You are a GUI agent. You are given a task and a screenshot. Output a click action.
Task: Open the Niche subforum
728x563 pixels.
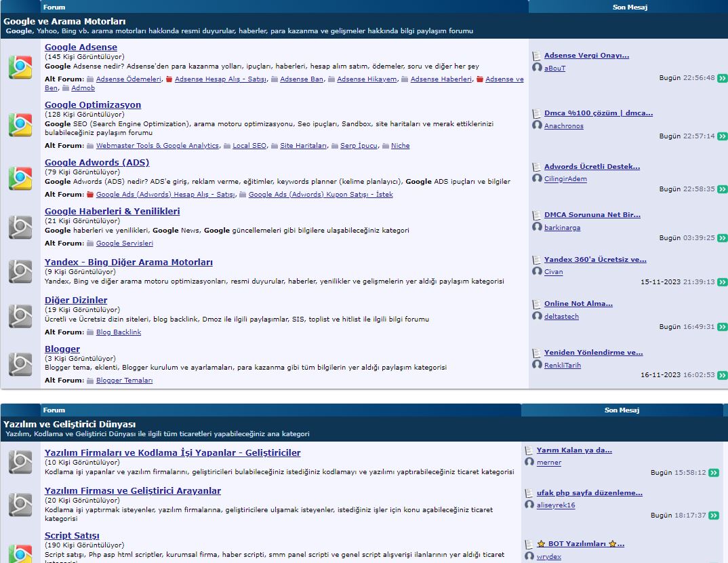pyautogui.click(x=400, y=146)
